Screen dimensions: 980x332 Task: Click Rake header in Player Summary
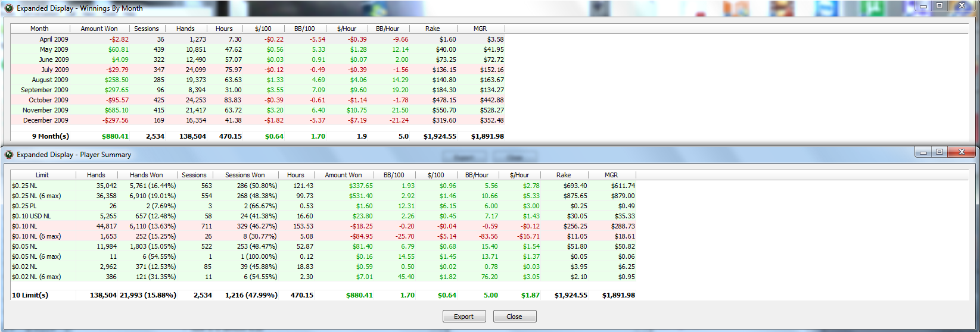click(x=564, y=175)
